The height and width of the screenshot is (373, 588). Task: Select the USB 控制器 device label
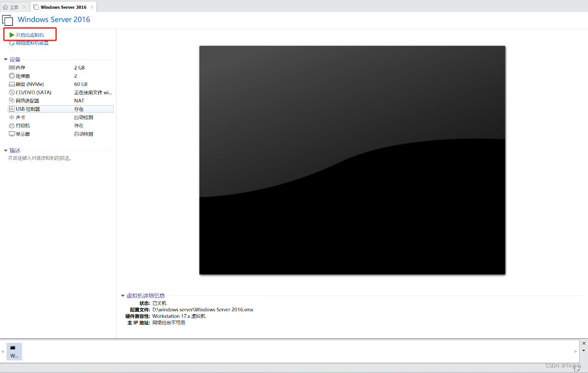[x=28, y=109]
